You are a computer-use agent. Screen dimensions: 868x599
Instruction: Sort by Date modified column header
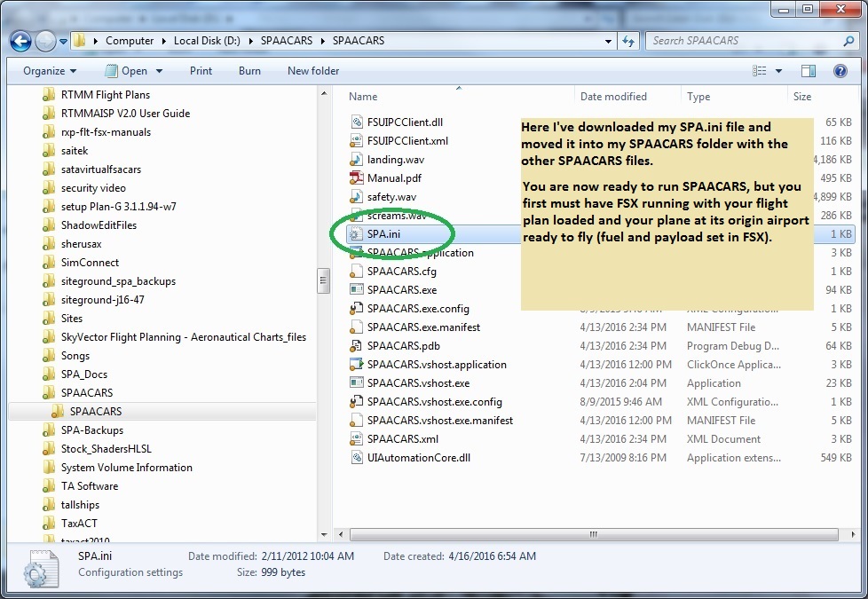(x=613, y=97)
